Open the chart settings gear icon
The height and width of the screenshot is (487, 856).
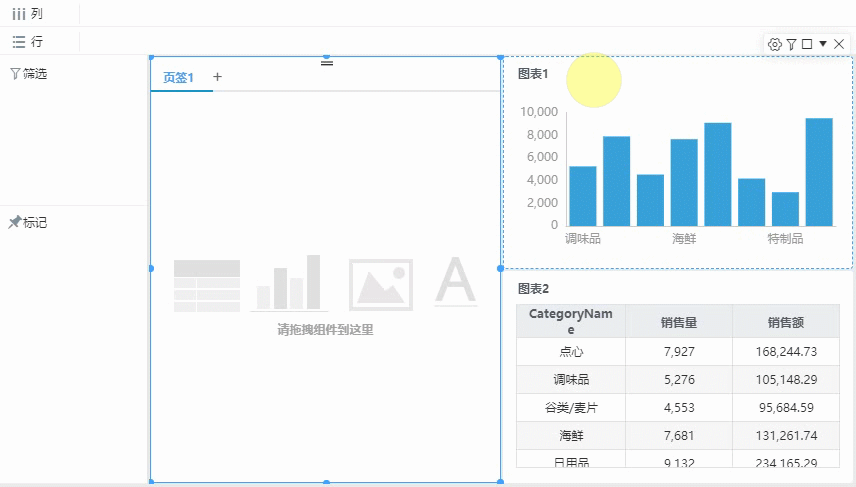(x=774, y=44)
